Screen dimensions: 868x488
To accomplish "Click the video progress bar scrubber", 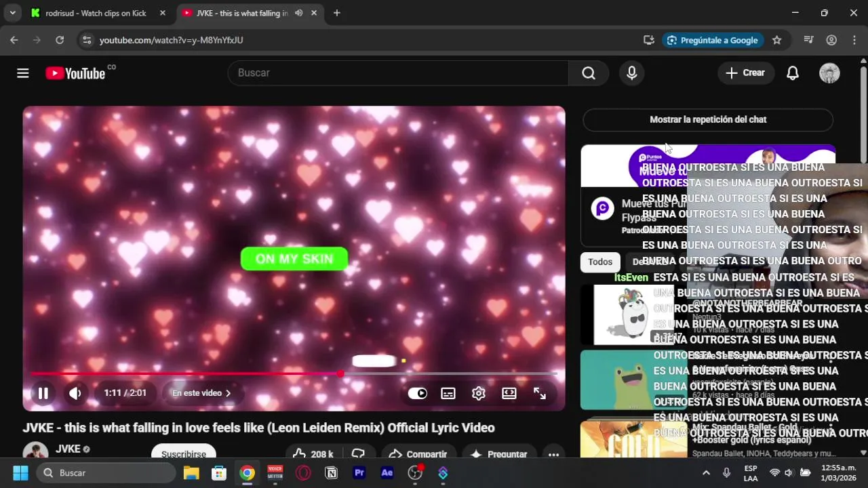I will (340, 373).
